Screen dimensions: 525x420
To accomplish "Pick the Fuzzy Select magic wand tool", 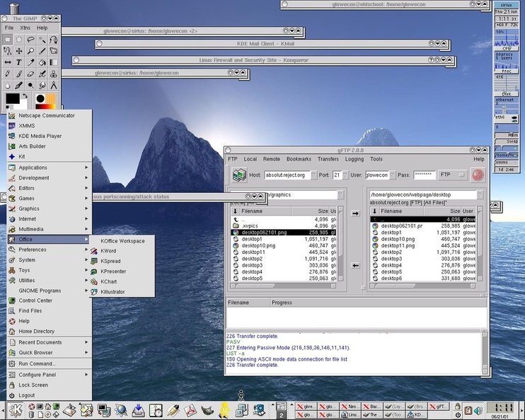I will 42,40.
